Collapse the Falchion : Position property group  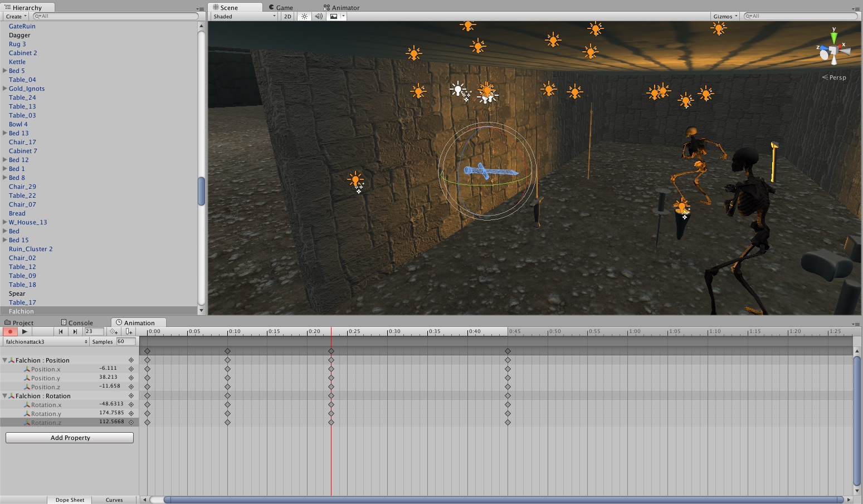5,360
